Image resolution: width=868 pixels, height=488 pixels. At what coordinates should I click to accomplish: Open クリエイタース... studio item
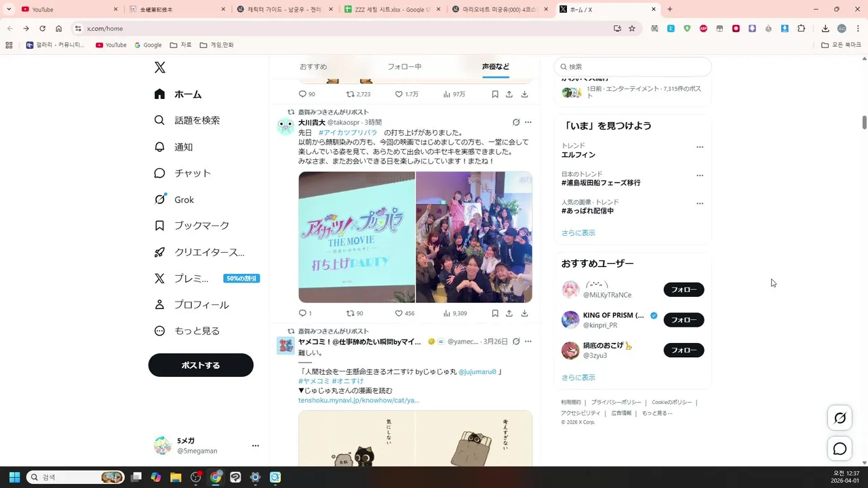[199, 252]
